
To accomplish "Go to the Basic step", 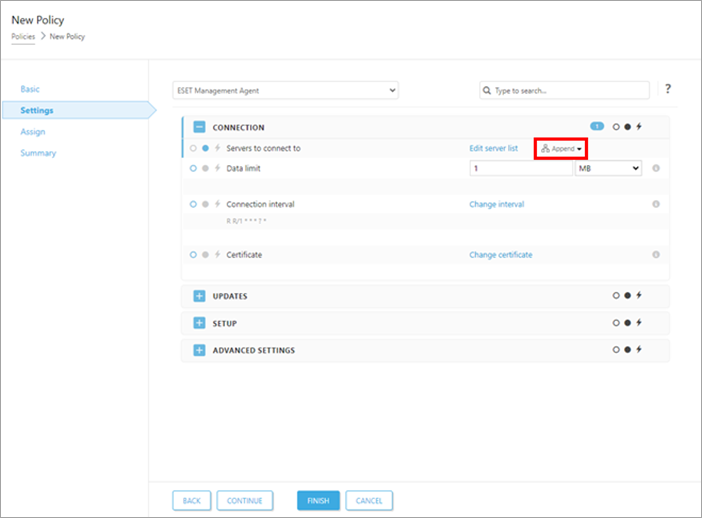I will coord(30,89).
